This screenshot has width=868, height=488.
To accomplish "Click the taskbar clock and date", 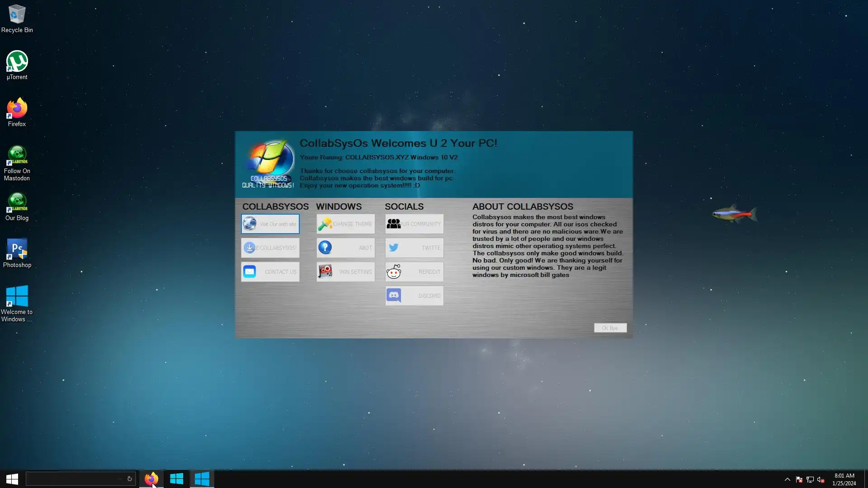I will [844, 479].
